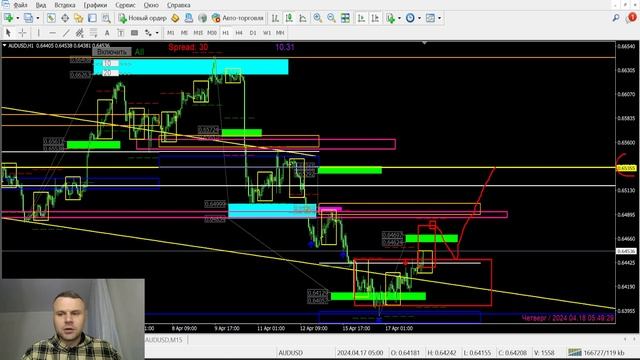Expand the Indicators list dropdown arrow

tap(399, 18)
